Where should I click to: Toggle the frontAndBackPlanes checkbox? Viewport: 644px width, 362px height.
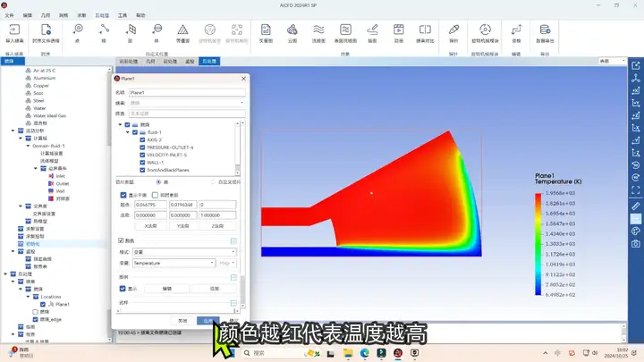[x=142, y=170]
